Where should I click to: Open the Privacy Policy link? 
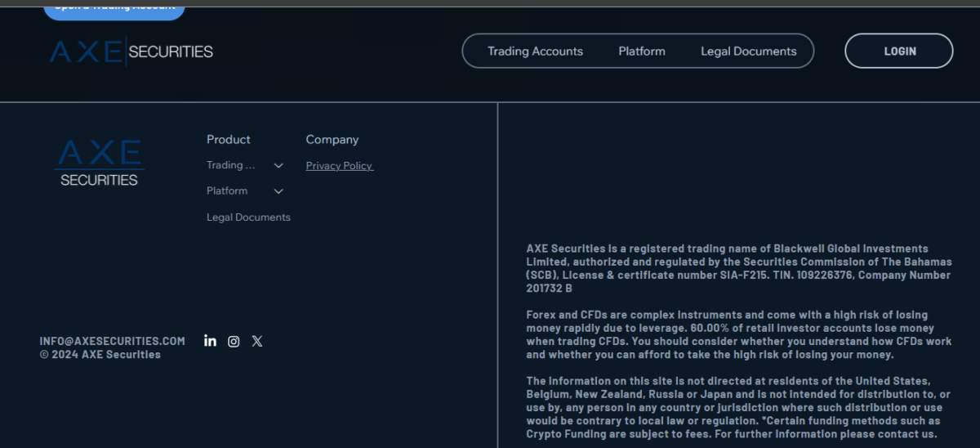click(340, 166)
